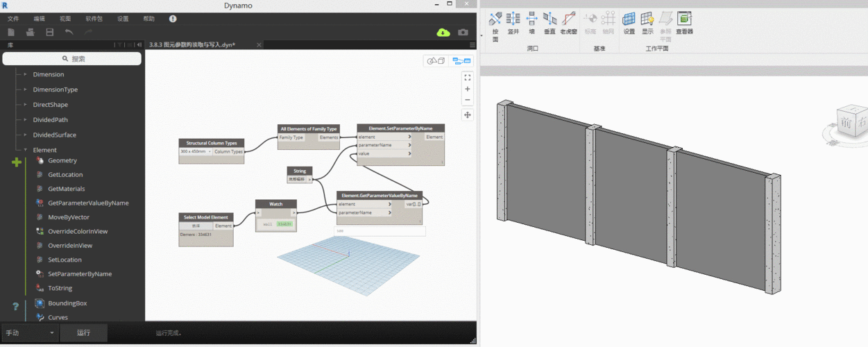
Task: Click the Undo arrow icon
Action: [x=69, y=32]
